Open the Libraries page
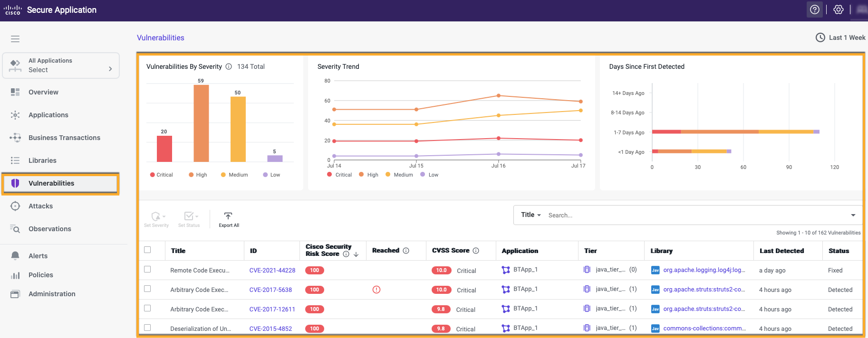 point(42,160)
